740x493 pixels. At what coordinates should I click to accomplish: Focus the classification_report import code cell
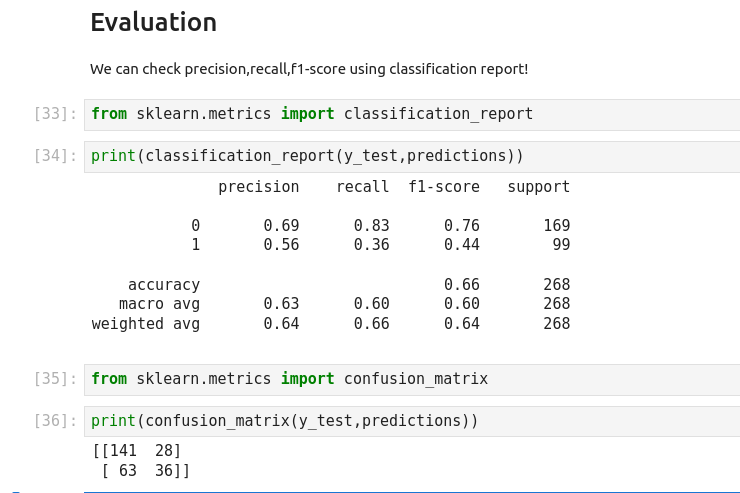(410, 114)
